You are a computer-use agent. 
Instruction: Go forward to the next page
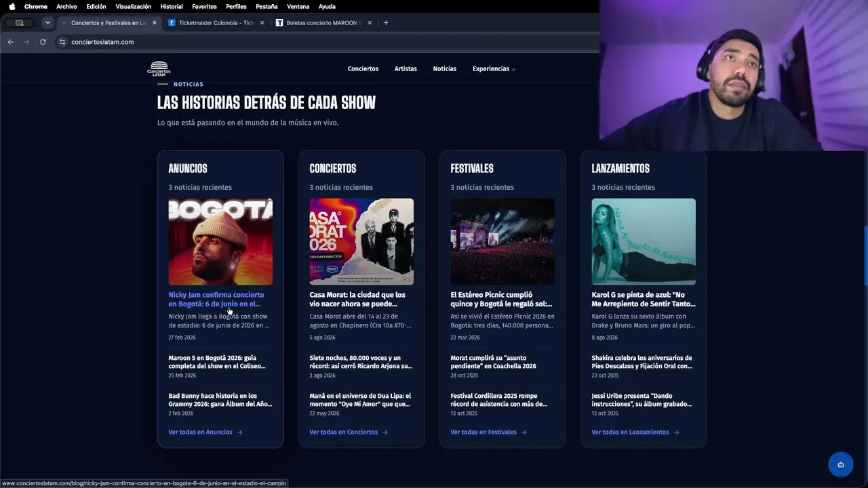click(26, 42)
